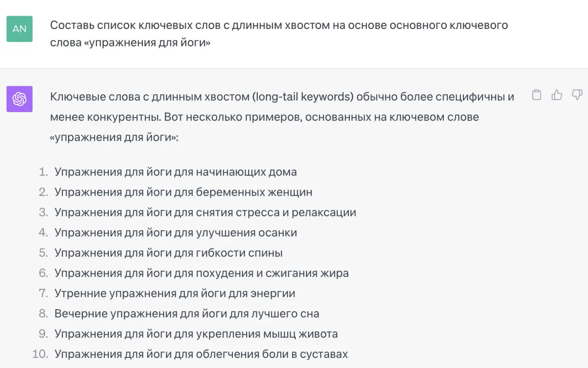This screenshot has height=368, width=588.
Task: Give the response a thumbs down
Action: (x=577, y=95)
